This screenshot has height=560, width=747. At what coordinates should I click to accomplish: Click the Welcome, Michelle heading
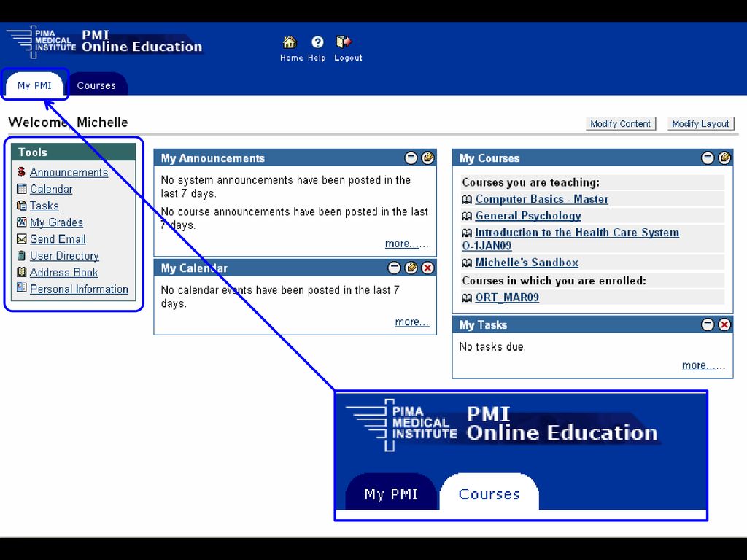pos(68,122)
